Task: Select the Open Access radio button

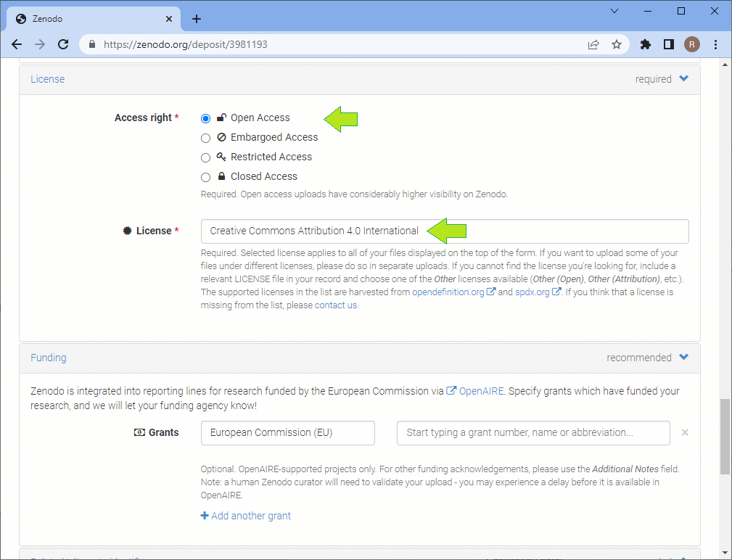Action: tap(206, 118)
